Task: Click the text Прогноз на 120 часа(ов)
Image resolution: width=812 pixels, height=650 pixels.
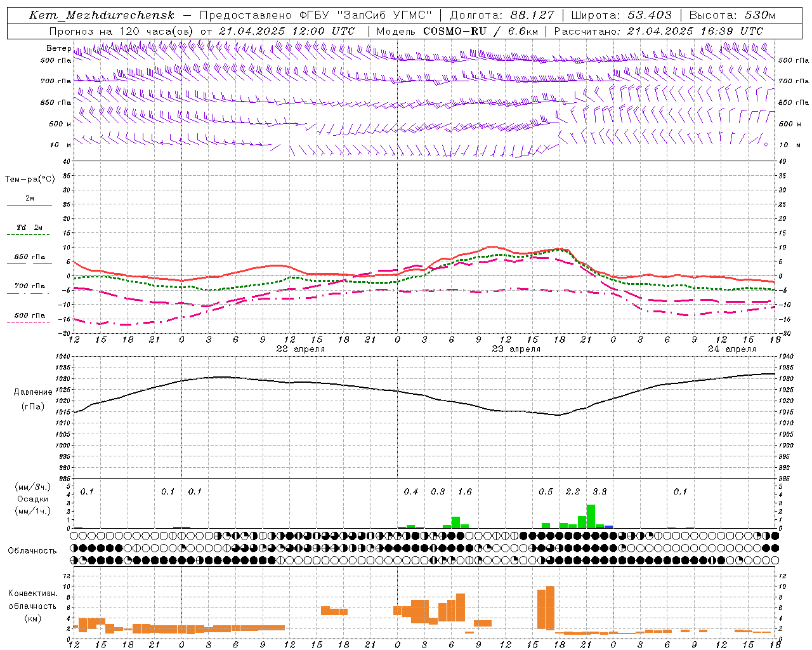Action: pyautogui.click(x=122, y=31)
